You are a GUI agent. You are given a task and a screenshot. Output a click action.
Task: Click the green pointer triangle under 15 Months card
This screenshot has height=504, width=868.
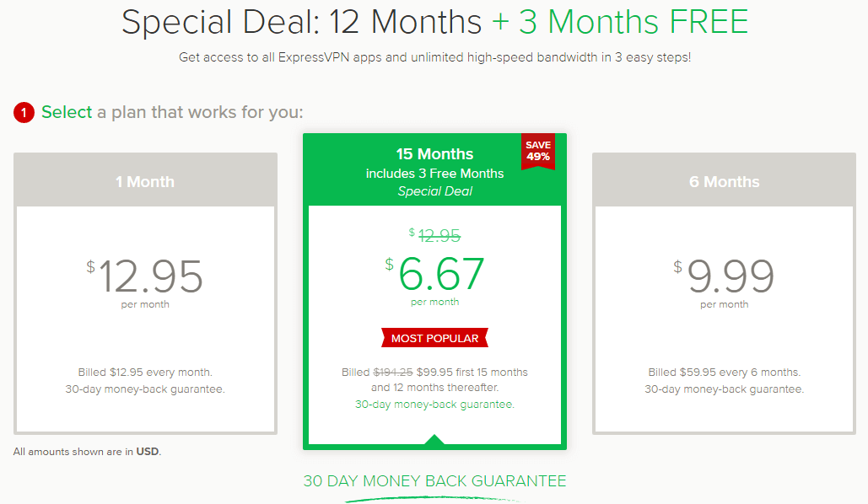434,439
